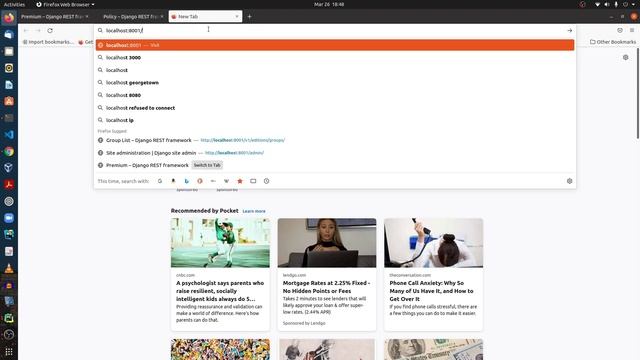Select suggestion localhost refused to connect
The height and width of the screenshot is (360, 640).
pos(335,108)
